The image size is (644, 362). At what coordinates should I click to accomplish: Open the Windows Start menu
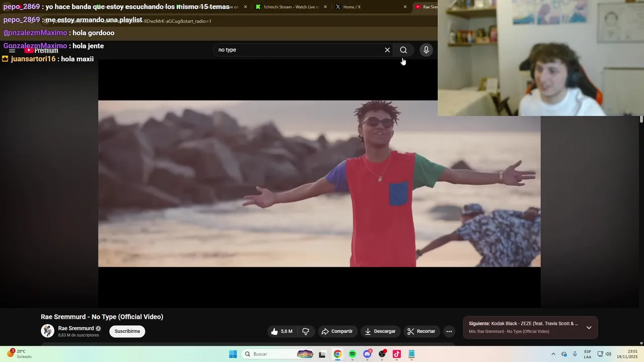click(x=233, y=354)
